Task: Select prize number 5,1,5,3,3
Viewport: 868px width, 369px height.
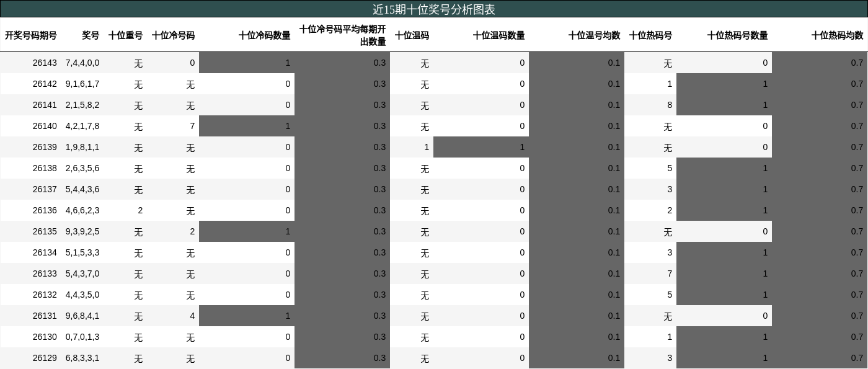Action: pyautogui.click(x=82, y=252)
